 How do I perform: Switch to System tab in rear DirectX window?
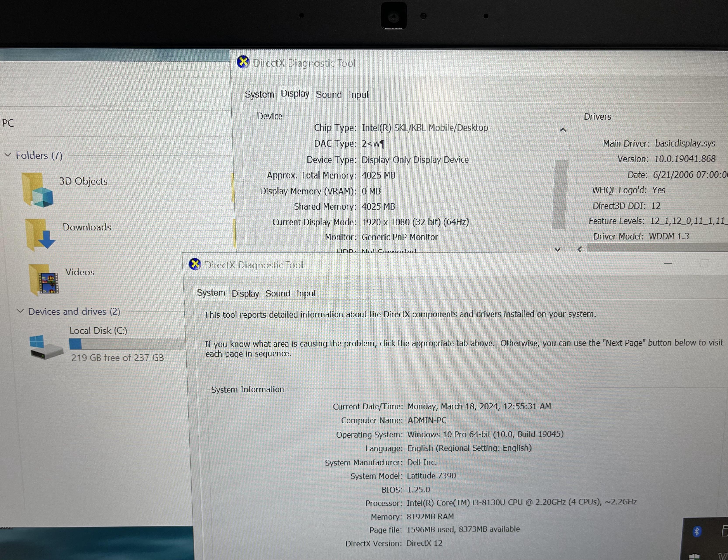point(259,94)
